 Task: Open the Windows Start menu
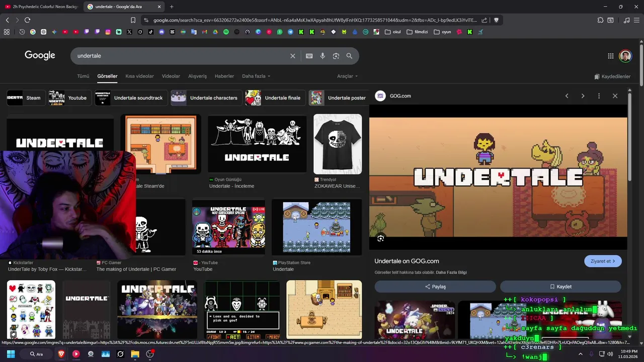pyautogui.click(x=11, y=354)
